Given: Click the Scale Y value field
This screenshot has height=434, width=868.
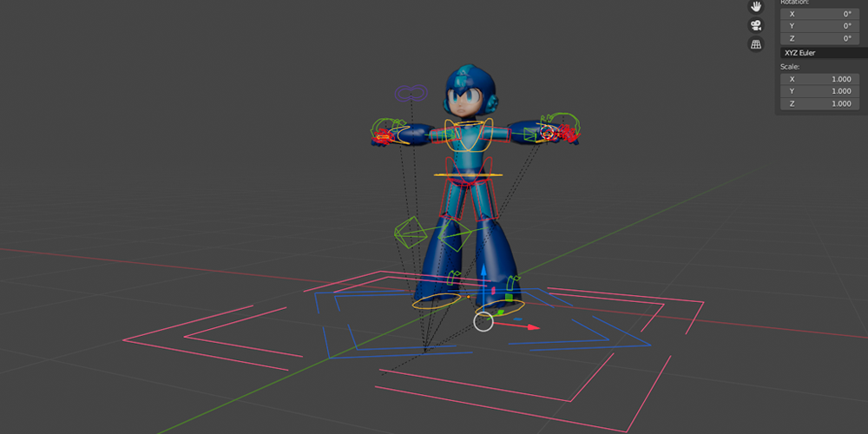Looking at the screenshot, I should point(820,91).
